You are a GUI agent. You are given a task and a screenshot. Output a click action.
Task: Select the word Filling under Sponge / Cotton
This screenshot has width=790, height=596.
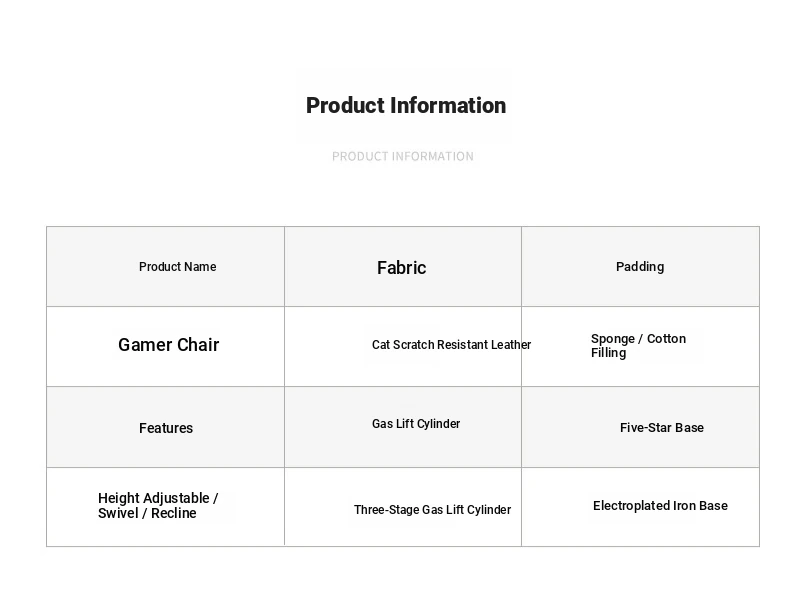609,353
